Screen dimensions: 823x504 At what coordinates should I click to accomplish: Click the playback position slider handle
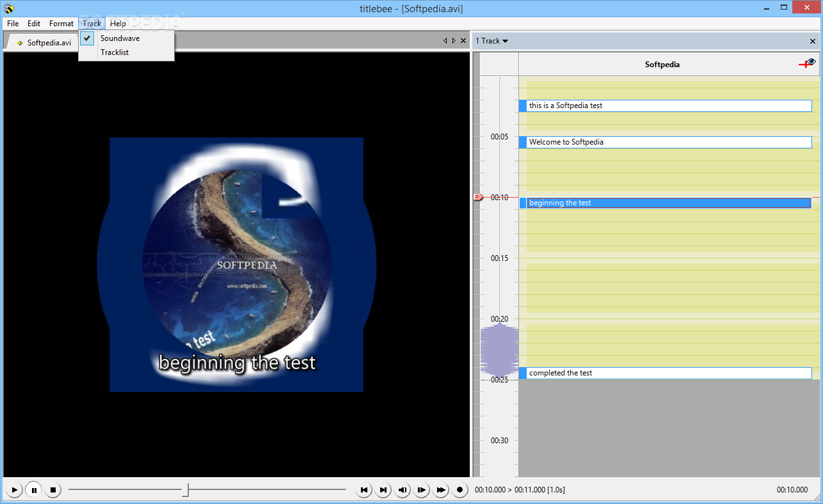click(x=185, y=490)
